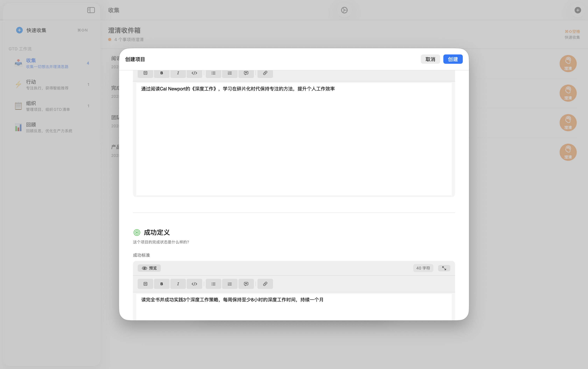Create the project with 创建 button
This screenshot has width=588, height=369.
point(453,59)
